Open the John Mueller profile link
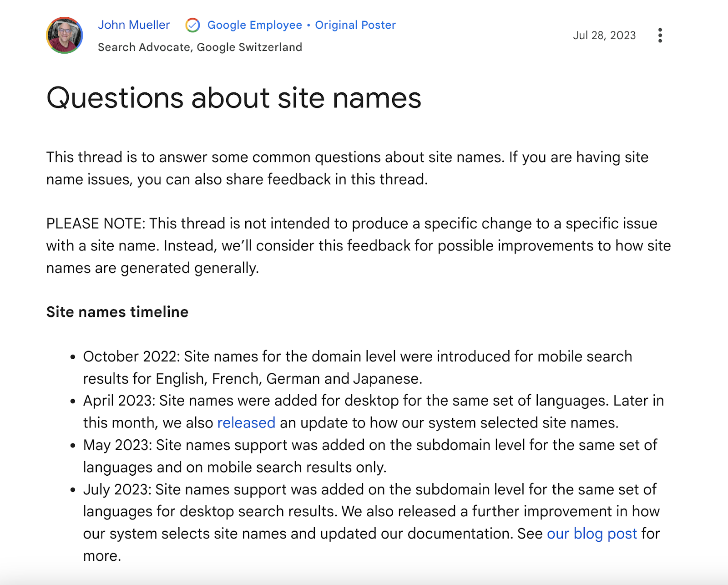The width and height of the screenshot is (728, 585). (134, 25)
